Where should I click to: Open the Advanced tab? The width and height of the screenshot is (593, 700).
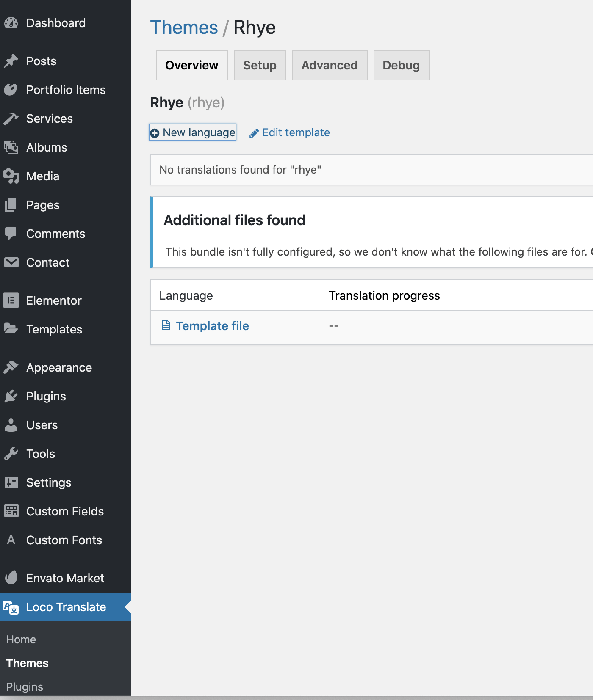click(329, 65)
